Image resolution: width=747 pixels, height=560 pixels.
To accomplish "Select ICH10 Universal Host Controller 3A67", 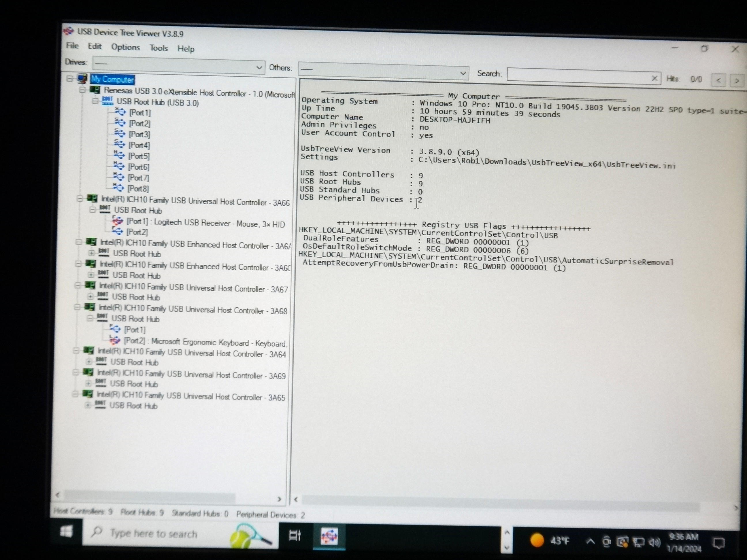I will (x=193, y=287).
